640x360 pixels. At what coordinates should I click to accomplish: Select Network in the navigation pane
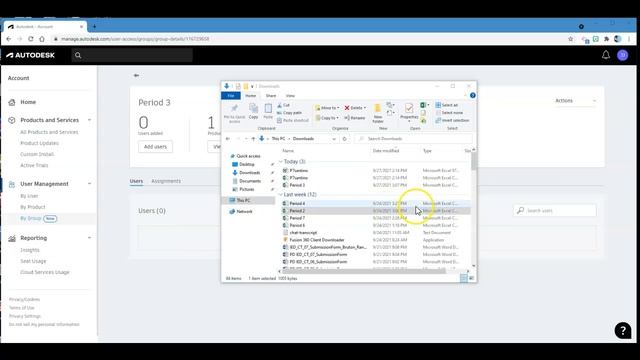(244, 211)
